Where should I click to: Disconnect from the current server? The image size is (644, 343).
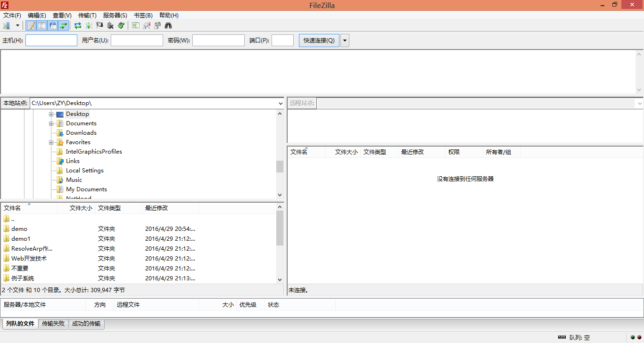[110, 25]
